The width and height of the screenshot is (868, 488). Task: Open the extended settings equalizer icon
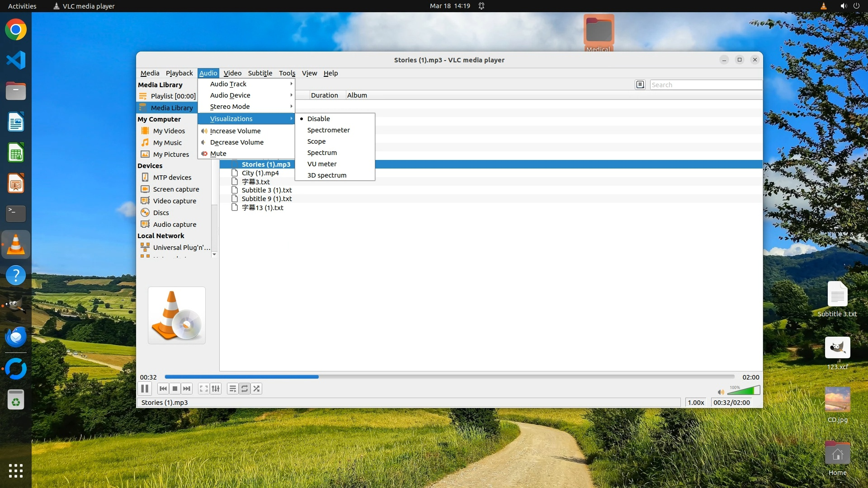pos(216,389)
